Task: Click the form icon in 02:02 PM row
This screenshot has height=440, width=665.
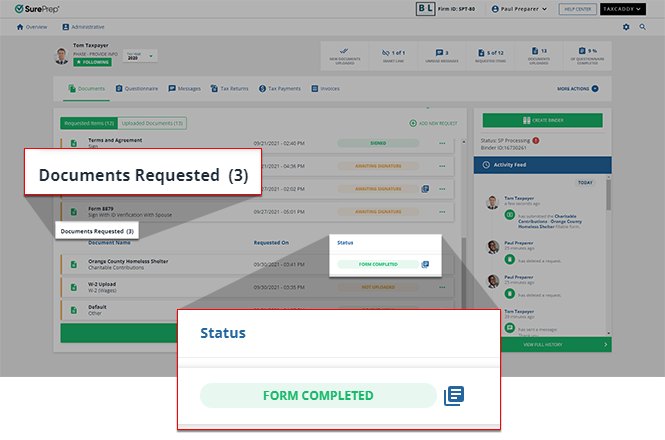Action: 425,189
